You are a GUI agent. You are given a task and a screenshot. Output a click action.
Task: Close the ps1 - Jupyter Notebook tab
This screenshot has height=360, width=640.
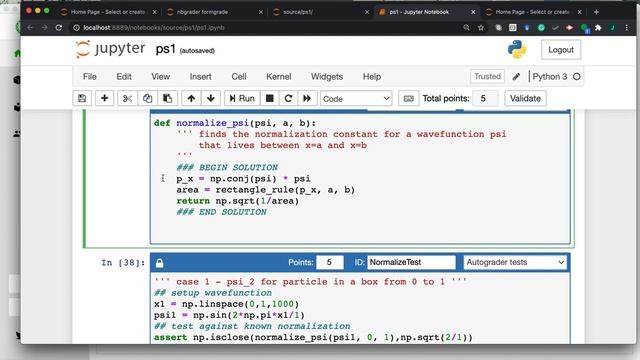tap(473, 12)
